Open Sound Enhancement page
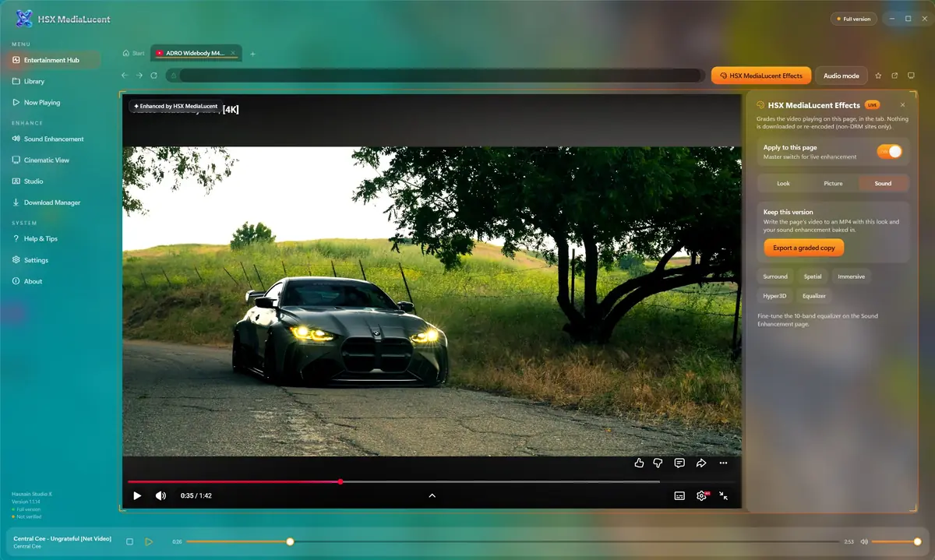Viewport: 935px width, 560px height. [55, 139]
